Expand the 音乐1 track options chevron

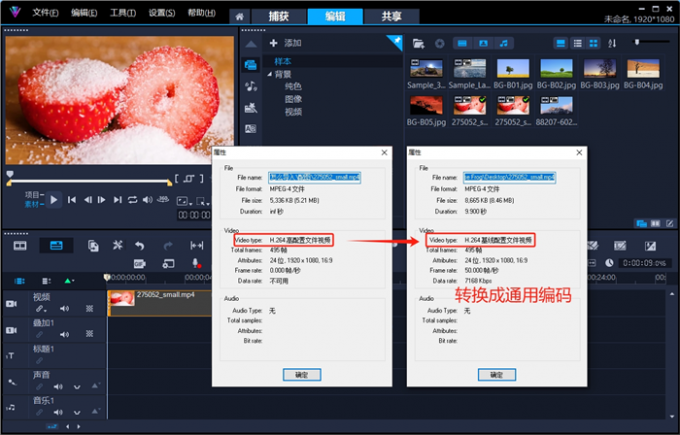click(77, 412)
